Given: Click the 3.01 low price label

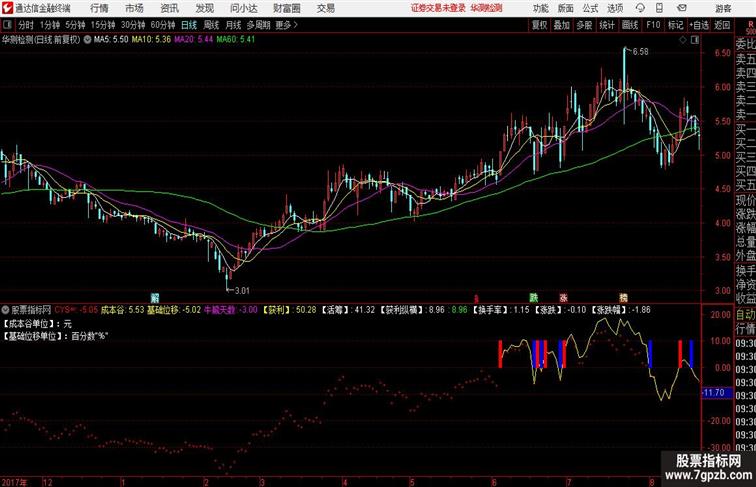Looking at the screenshot, I should [242, 291].
